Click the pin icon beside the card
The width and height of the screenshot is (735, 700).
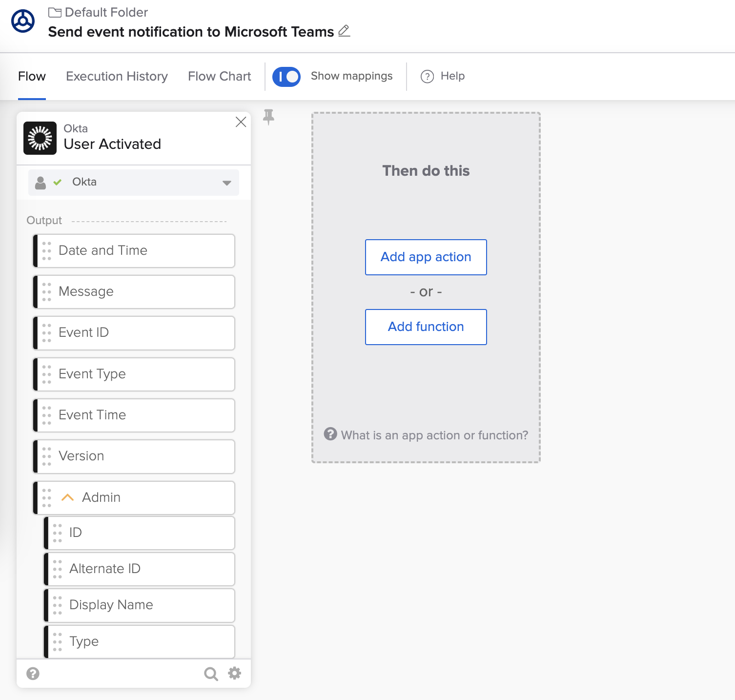pos(268,117)
